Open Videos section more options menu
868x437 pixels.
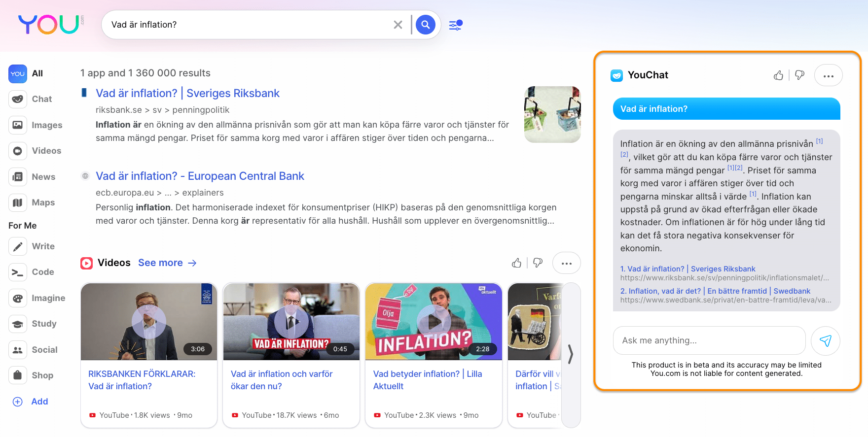(567, 263)
